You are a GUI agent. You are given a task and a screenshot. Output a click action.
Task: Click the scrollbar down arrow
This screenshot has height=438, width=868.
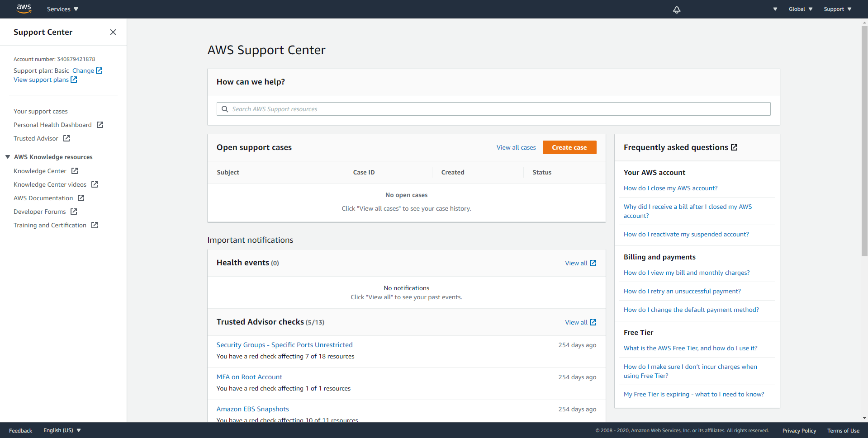tap(864, 419)
